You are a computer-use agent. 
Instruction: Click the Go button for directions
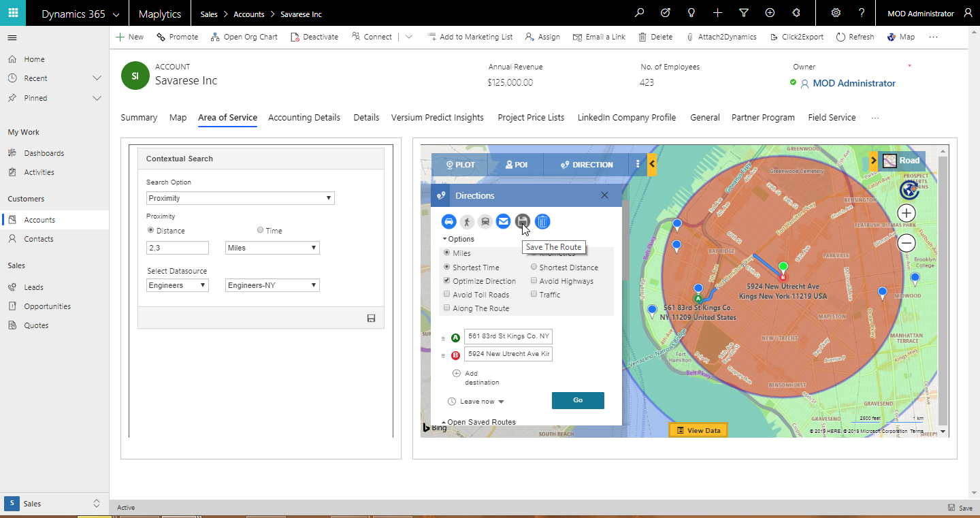click(x=578, y=400)
